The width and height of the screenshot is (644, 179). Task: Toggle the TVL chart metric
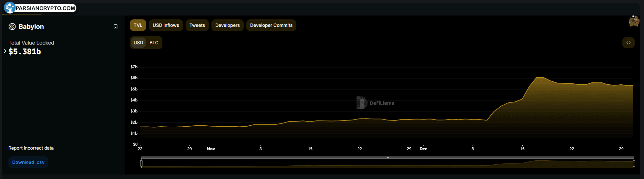coord(138,25)
